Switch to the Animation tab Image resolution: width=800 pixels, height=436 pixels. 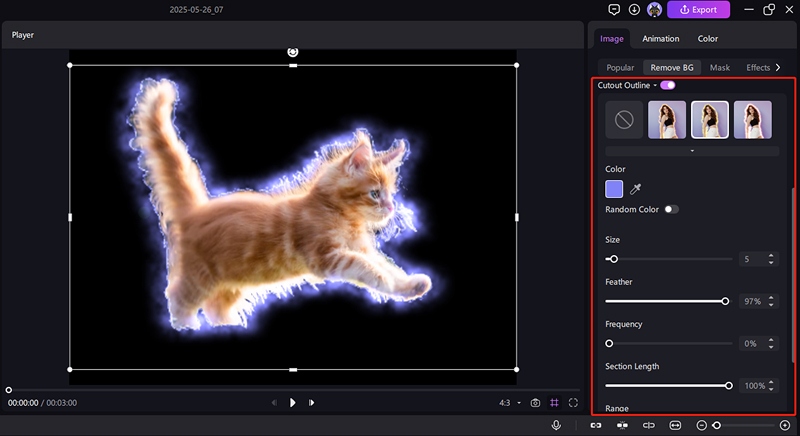tap(660, 39)
